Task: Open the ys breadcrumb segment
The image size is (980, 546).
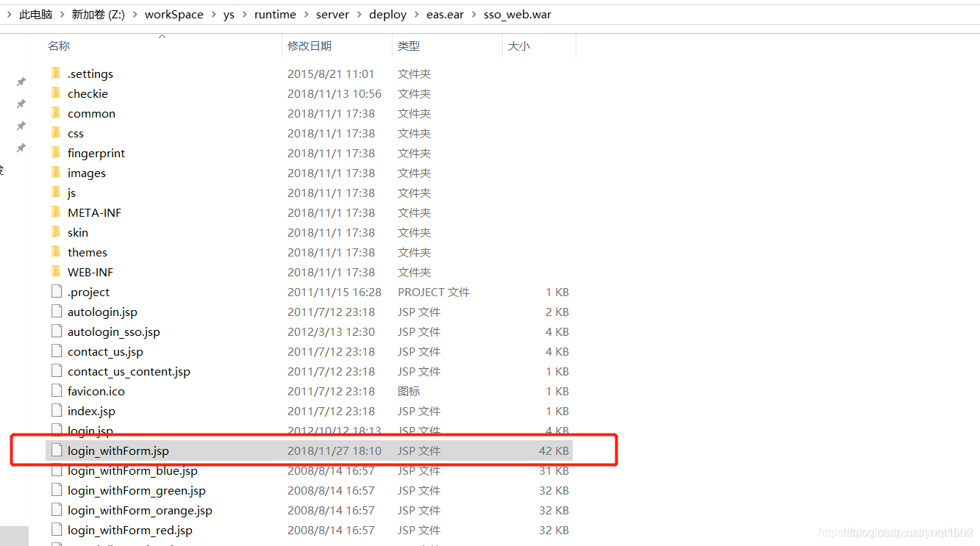Action: coord(229,15)
